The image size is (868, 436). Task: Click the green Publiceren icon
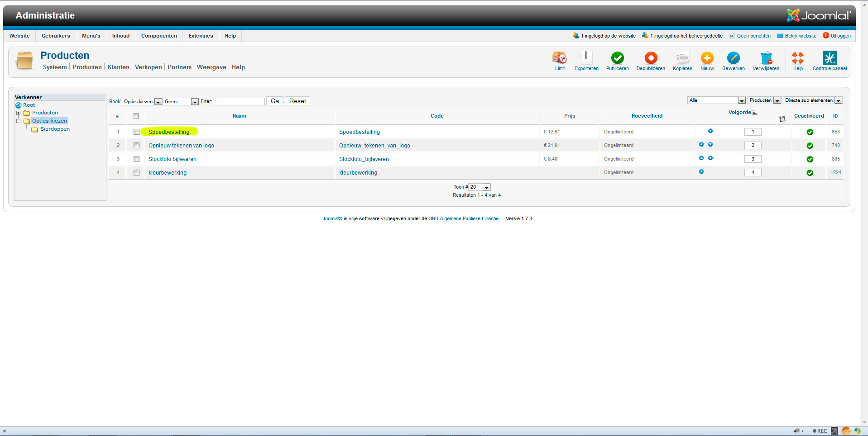pos(618,58)
